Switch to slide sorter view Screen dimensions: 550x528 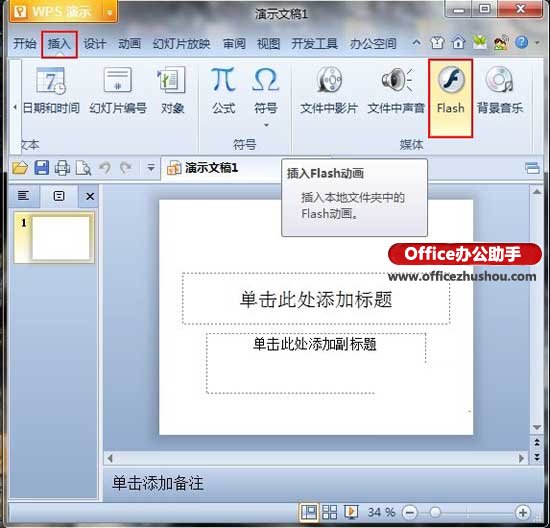coord(329,512)
